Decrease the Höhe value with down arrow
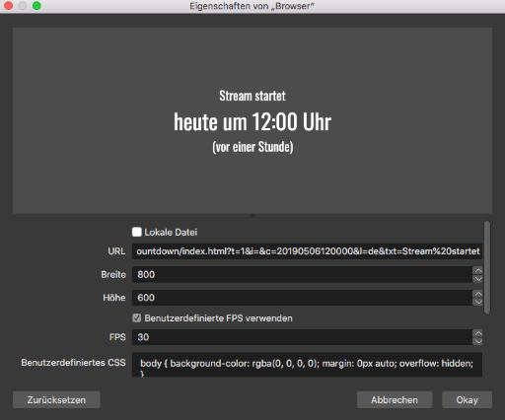Viewport: 505px width, 420px height. (477, 302)
